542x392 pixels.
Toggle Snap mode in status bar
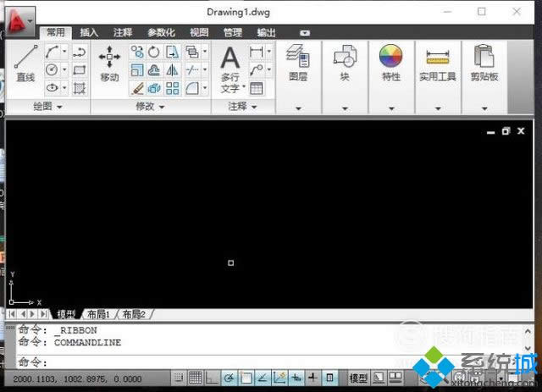pos(179,378)
